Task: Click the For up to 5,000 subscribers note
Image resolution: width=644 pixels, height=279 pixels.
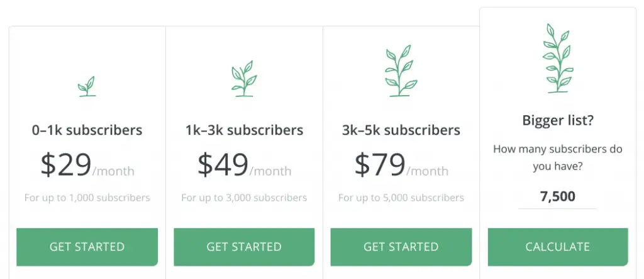Action: (401, 198)
